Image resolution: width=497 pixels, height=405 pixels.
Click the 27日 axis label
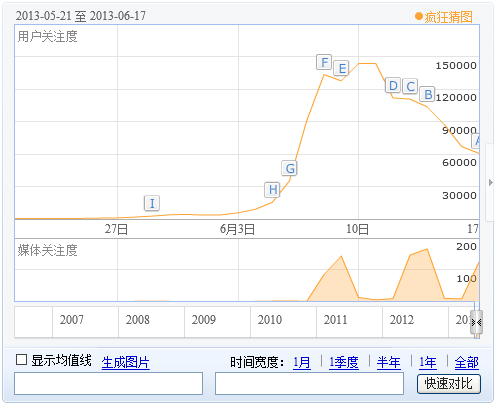[x=116, y=229]
